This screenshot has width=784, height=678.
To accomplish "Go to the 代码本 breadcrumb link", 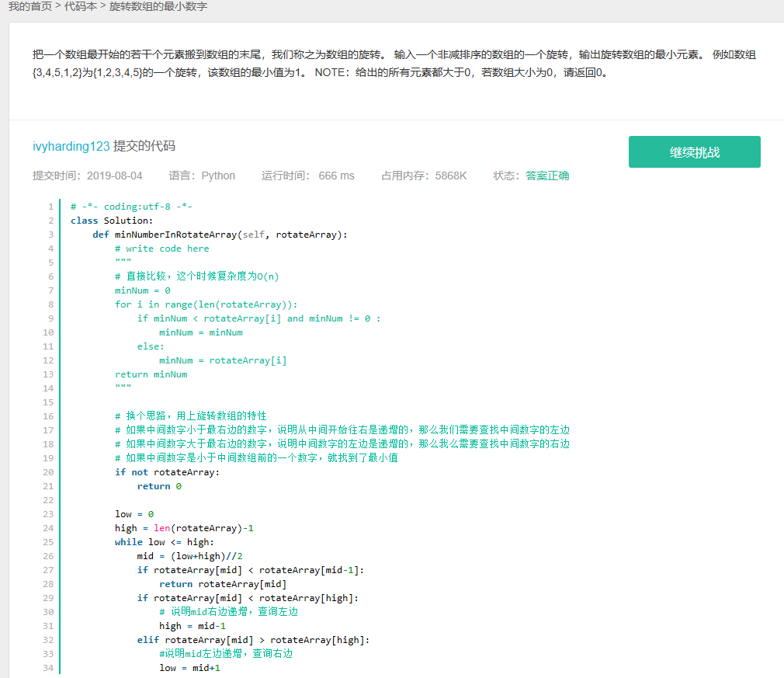I will 81,6.
